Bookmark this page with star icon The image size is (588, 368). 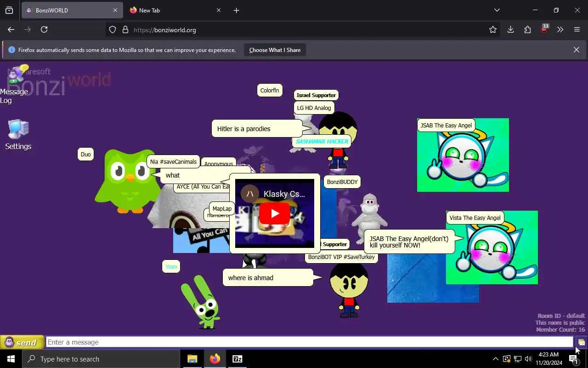point(493,30)
